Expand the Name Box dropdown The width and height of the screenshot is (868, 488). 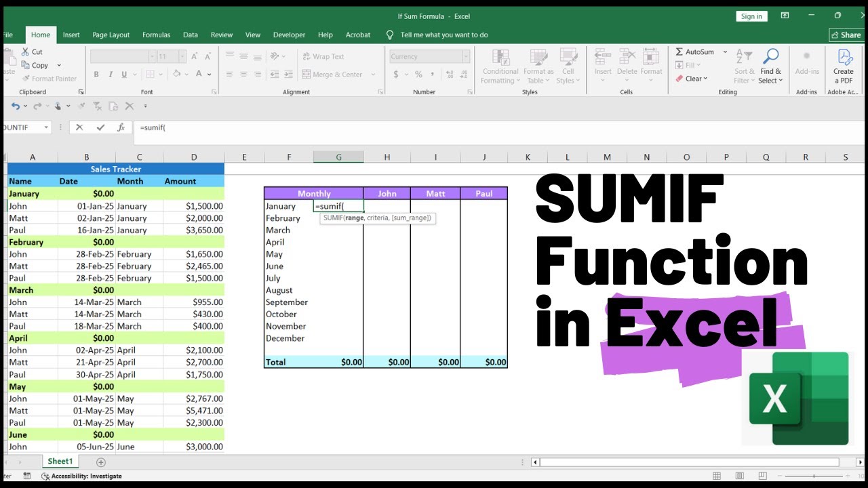tap(47, 127)
